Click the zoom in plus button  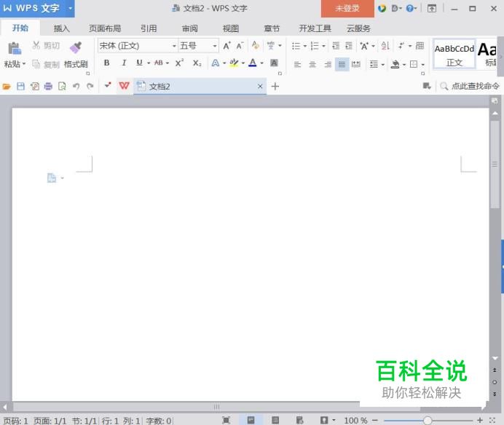tap(480, 420)
